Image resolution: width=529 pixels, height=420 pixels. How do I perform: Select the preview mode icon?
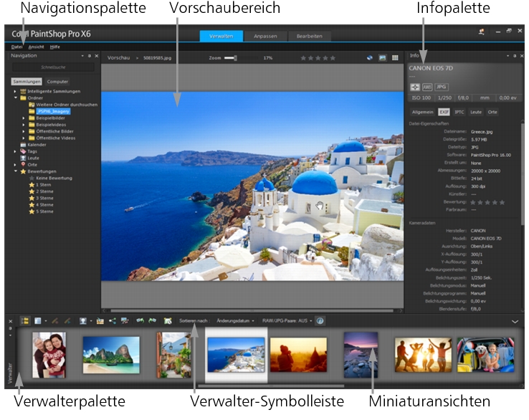382,57
